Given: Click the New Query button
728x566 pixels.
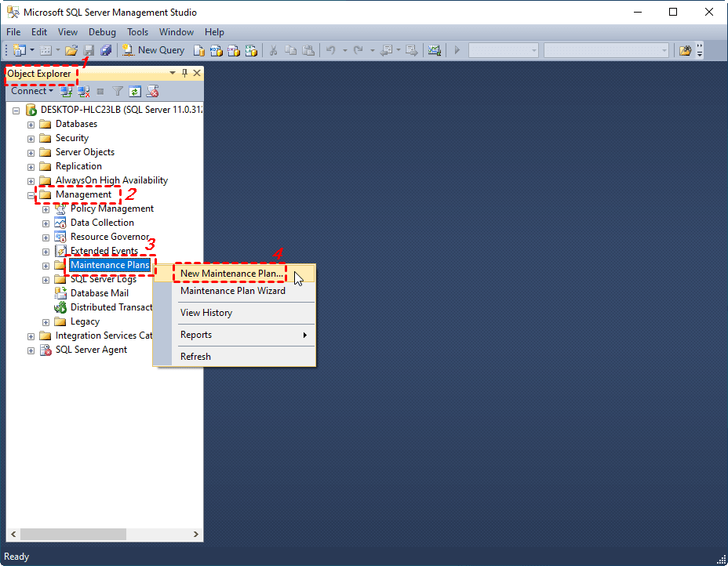Looking at the screenshot, I should point(152,49).
